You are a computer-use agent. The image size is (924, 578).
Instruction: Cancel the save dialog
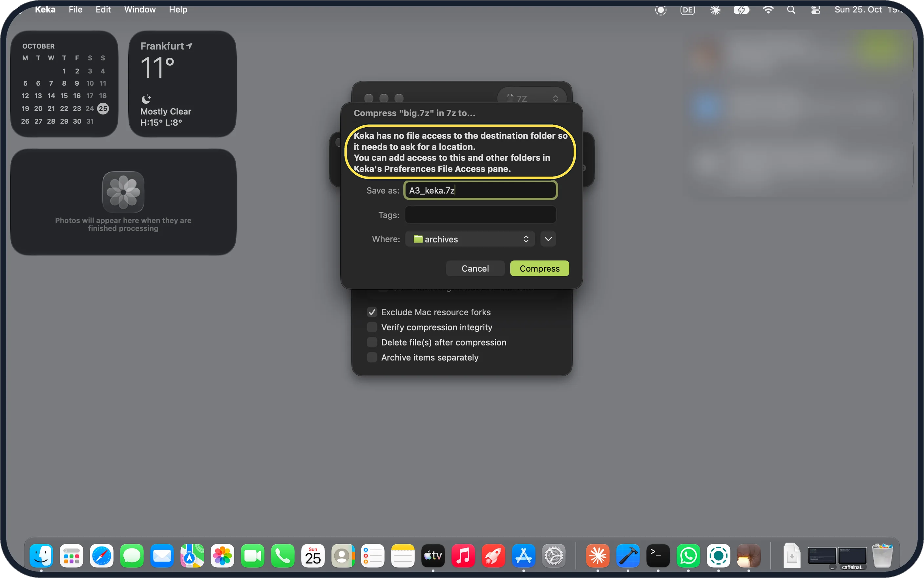475,268
